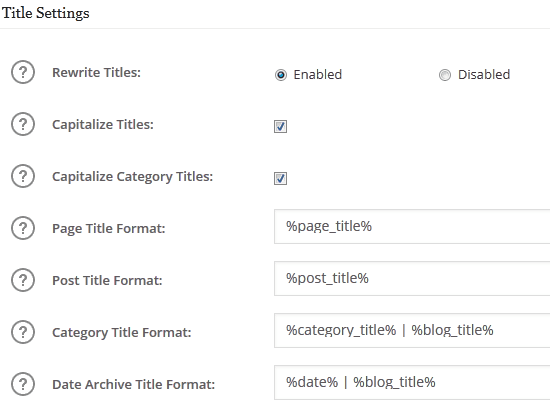Open help icon for Capitalize Titles
The width and height of the screenshot is (550, 401).
[x=23, y=124]
